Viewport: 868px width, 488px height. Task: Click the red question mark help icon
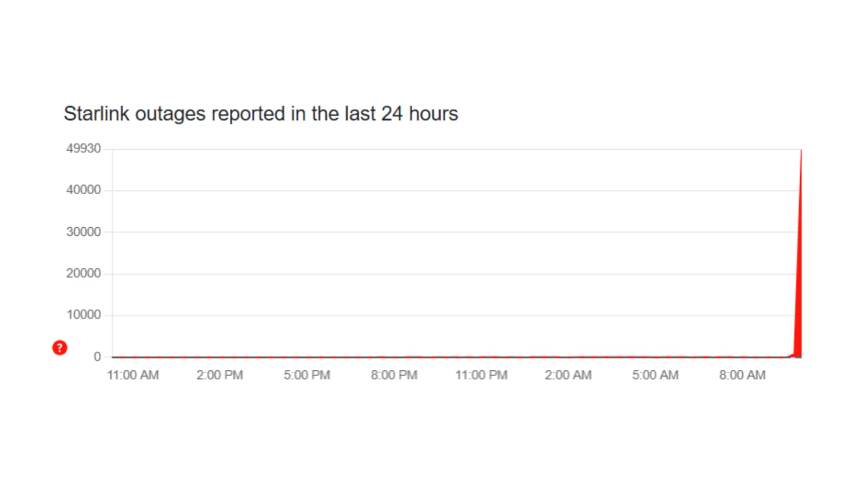click(x=60, y=348)
